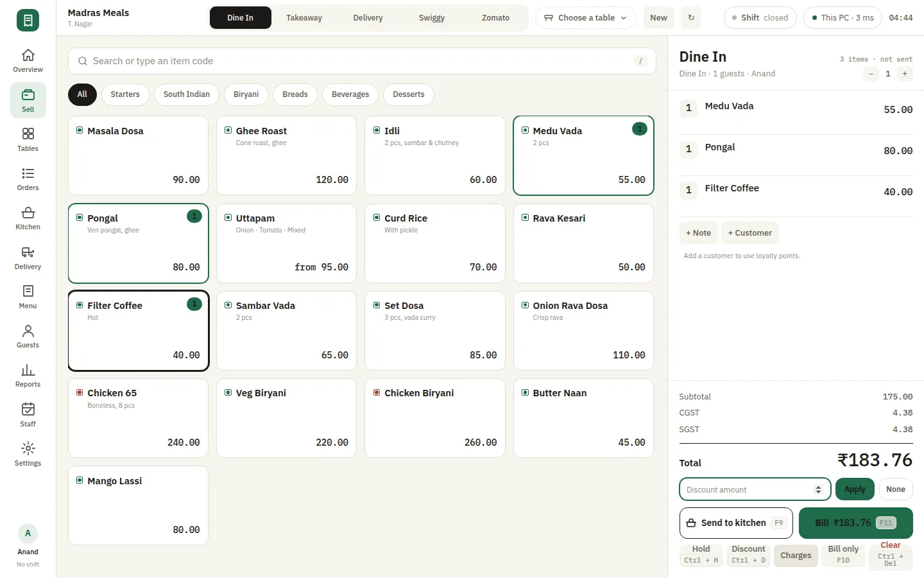Add Butter Naan to the order
Viewport: 924px width, 578px height.
583,418
